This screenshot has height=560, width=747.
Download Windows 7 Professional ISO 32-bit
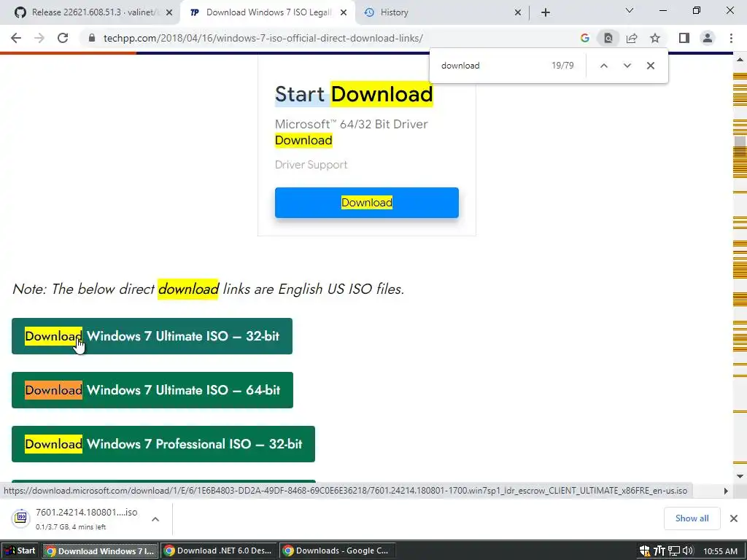[x=163, y=444]
